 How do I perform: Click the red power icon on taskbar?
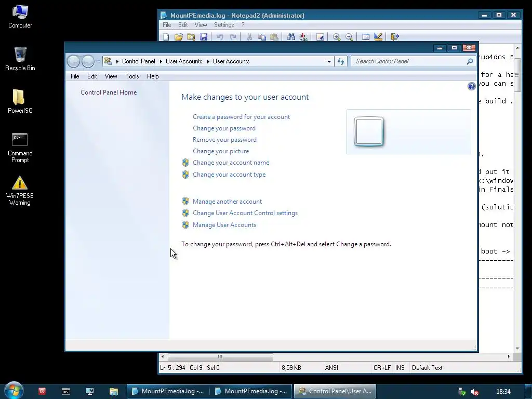pyautogui.click(x=42, y=391)
